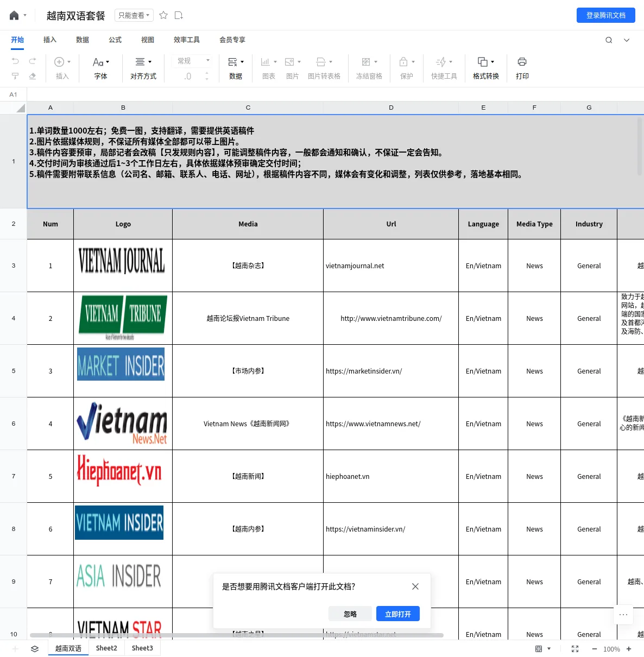
Task: Click the home icon
Action: (x=14, y=16)
